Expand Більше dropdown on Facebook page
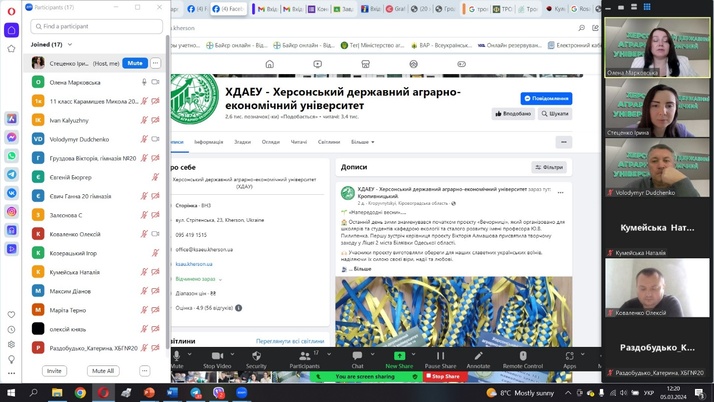 pyautogui.click(x=362, y=142)
